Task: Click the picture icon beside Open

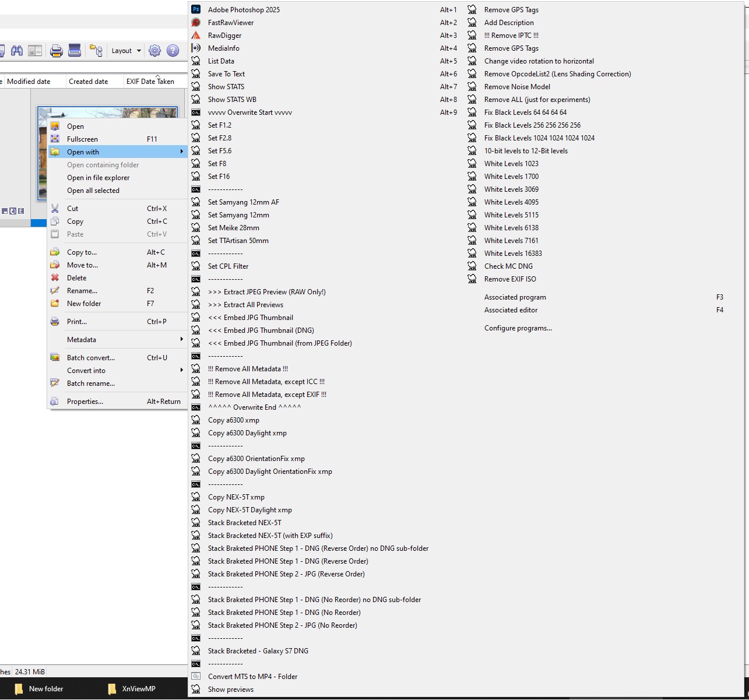Action: (55, 126)
